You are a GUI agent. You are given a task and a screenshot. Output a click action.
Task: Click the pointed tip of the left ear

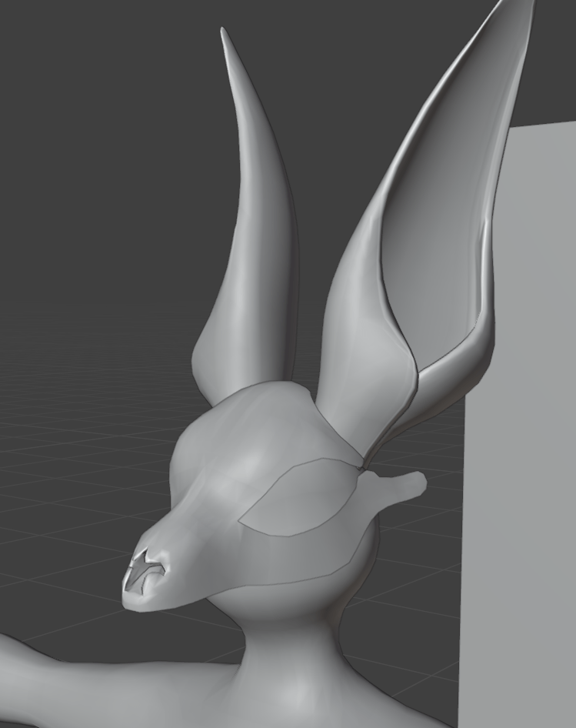(x=224, y=33)
